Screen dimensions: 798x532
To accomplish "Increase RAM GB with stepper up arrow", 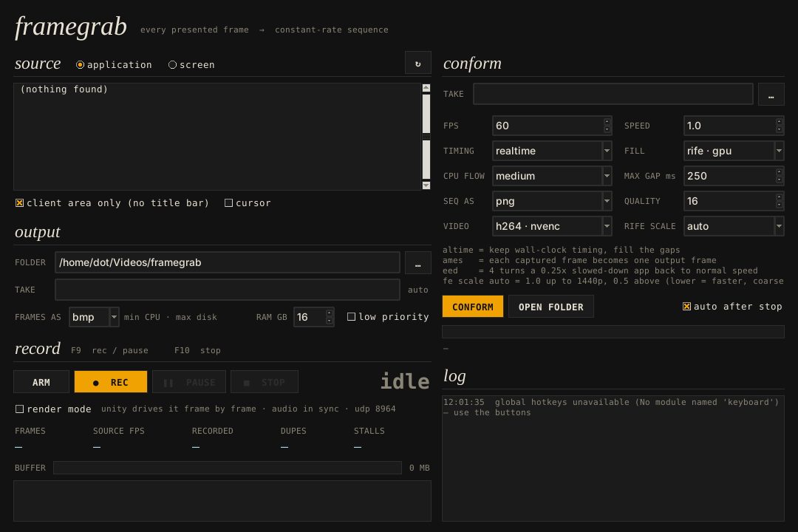I will click(330, 313).
